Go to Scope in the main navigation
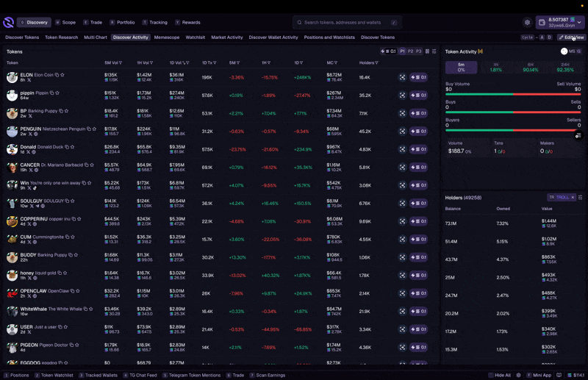Image resolution: width=588 pixels, height=380 pixels. coord(65,23)
